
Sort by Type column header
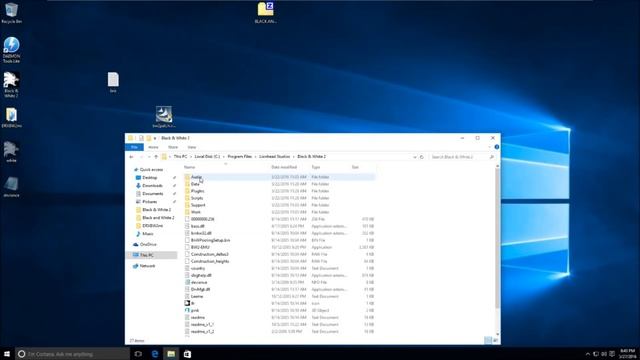pyautogui.click(x=316, y=167)
